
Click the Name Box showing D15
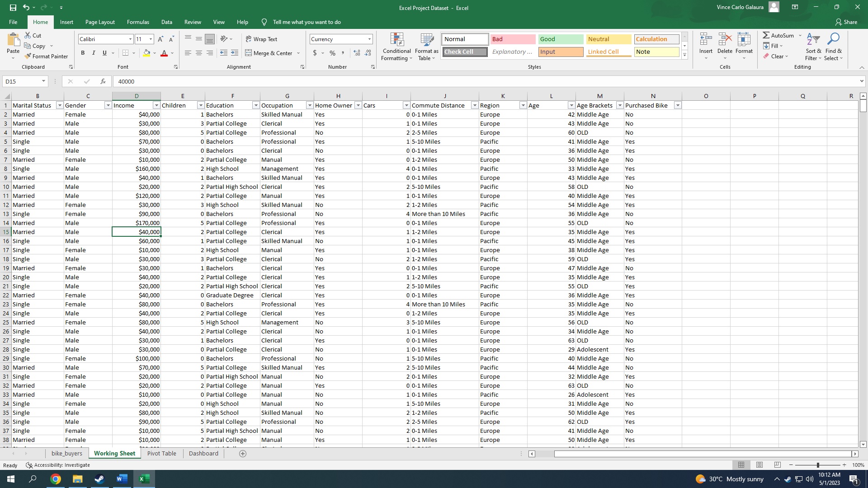(22, 81)
